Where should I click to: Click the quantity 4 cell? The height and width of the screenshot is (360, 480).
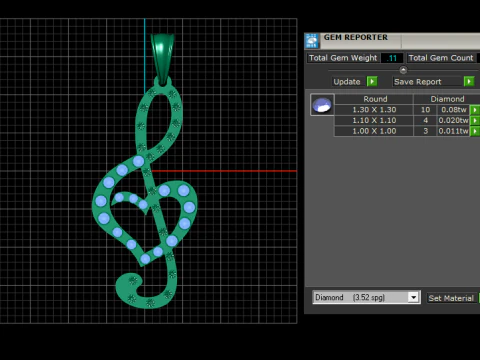coord(425,120)
